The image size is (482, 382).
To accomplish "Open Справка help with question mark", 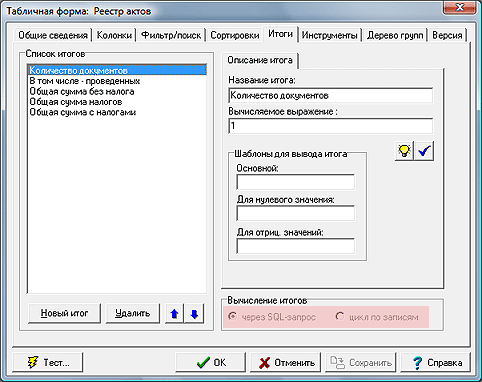I will coord(436,362).
